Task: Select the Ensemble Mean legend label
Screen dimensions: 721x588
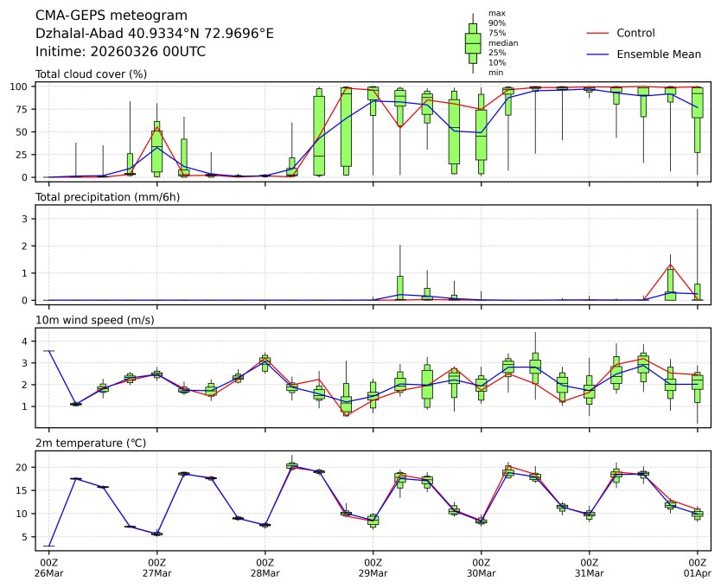Action: 658,54
